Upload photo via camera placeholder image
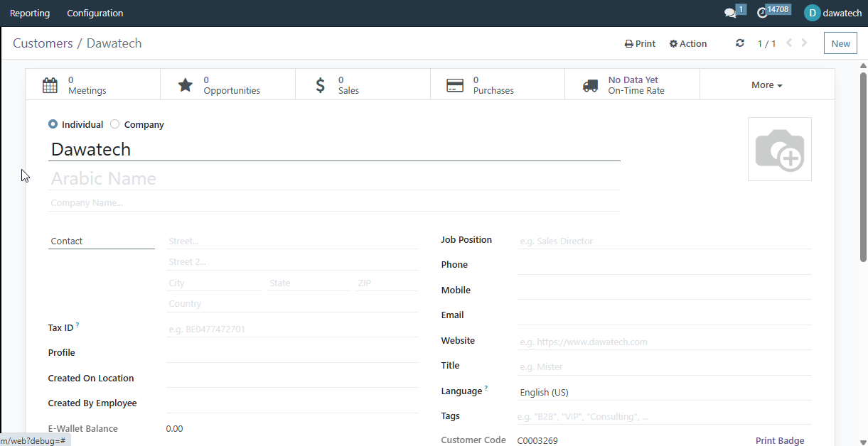This screenshot has width=868, height=446. 780,149
